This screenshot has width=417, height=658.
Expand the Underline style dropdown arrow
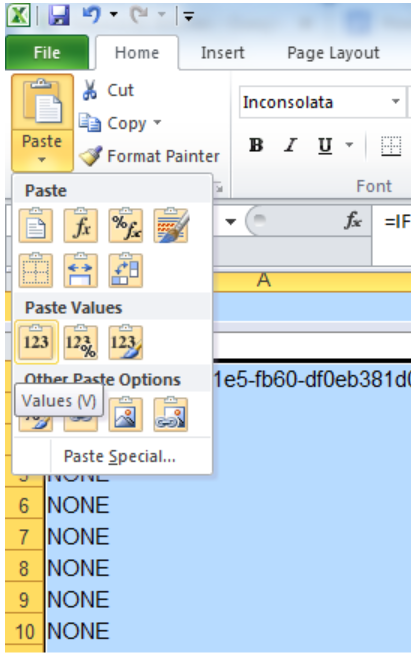(349, 145)
